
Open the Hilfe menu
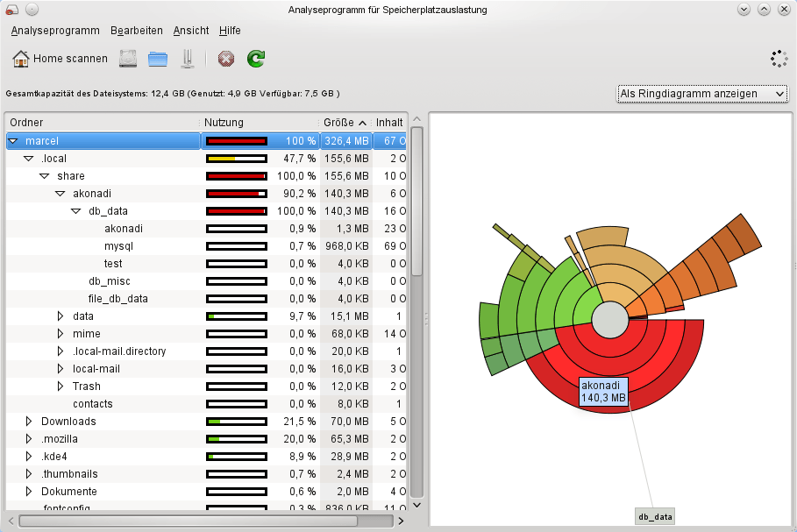(x=230, y=31)
